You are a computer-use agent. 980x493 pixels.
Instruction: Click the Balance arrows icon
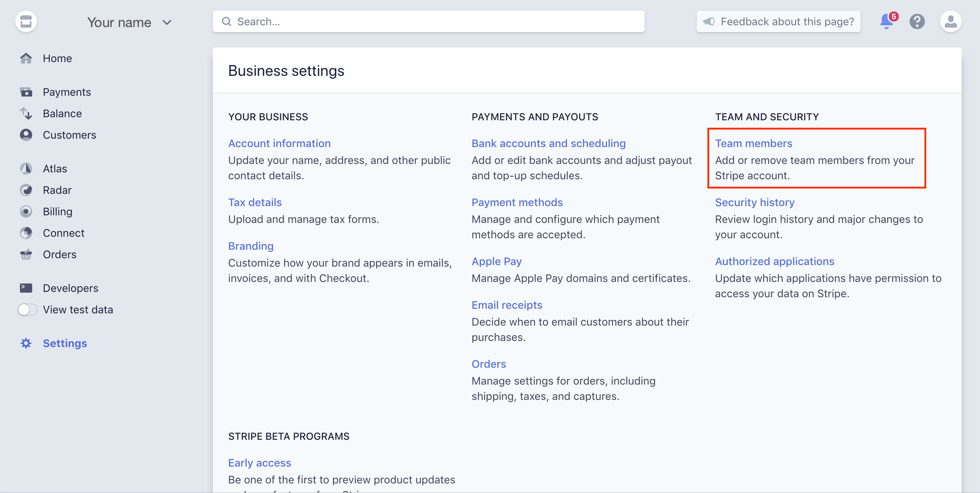tap(26, 113)
